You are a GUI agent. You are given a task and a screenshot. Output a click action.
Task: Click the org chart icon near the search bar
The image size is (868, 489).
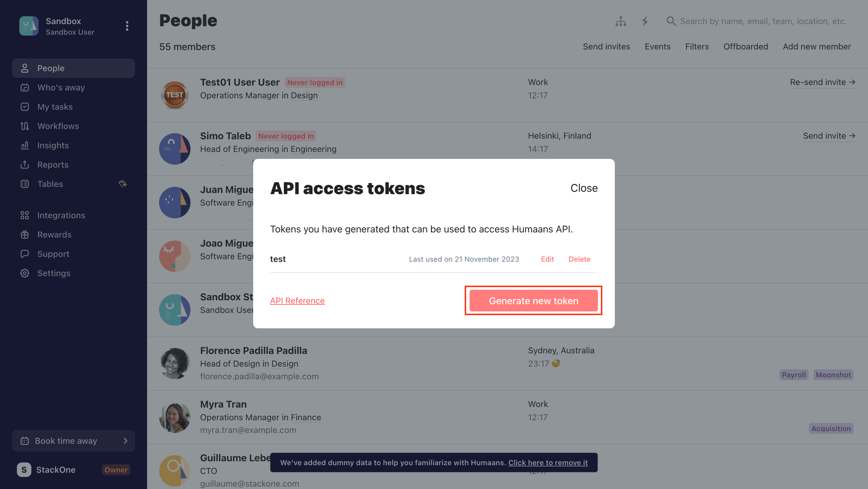tap(621, 21)
